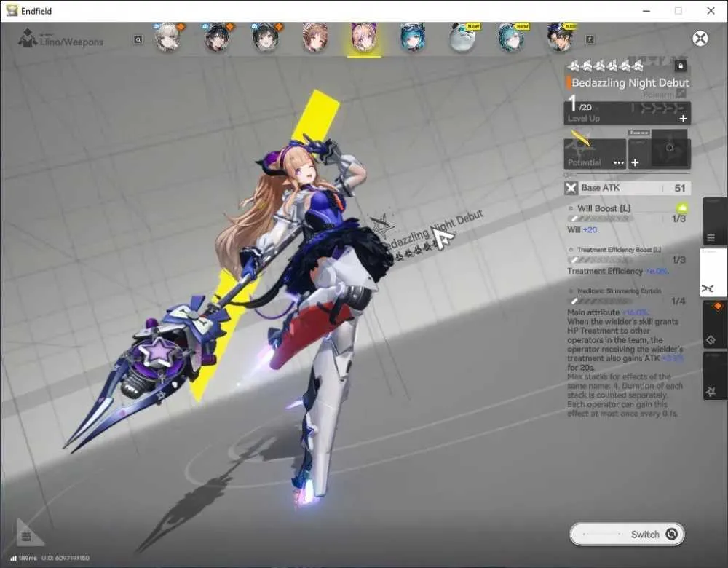Click the Will Boost [L] skill title

point(604,208)
